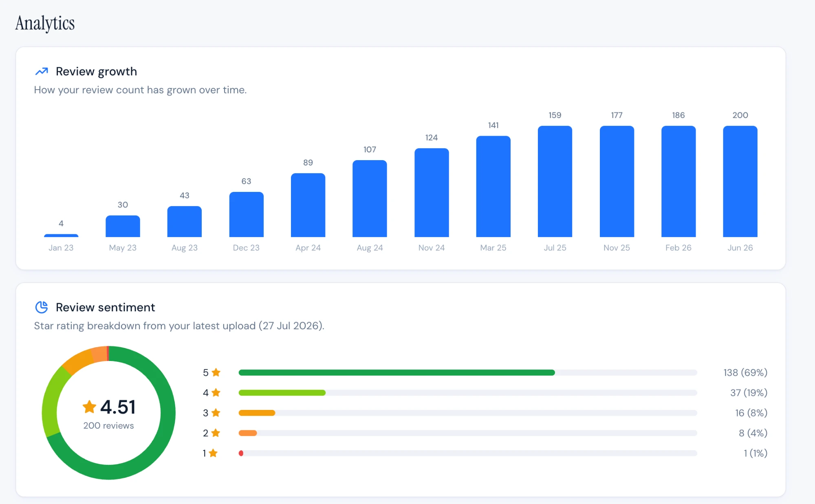Select the Dec 23 bar showing 63
815x504 pixels.
pyautogui.click(x=247, y=214)
